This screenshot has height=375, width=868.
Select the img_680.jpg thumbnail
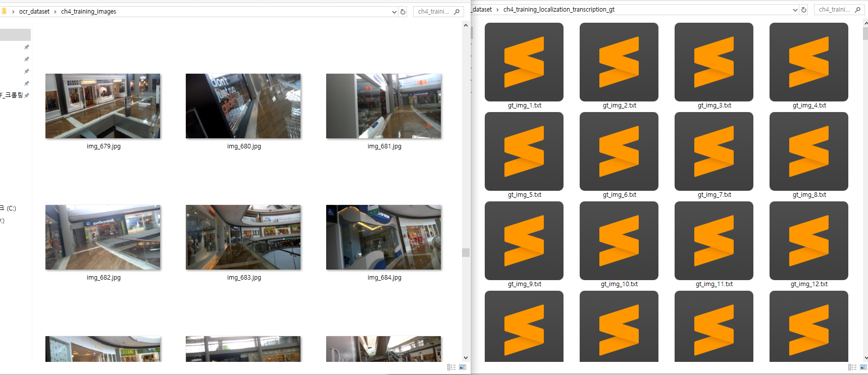pos(243,106)
